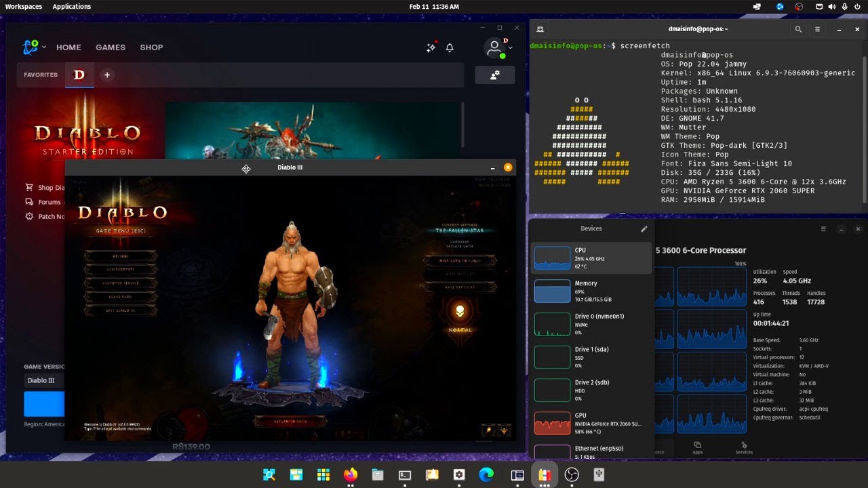Open dock search launcher icon
Screen dimensions: 868x488
(x=269, y=474)
